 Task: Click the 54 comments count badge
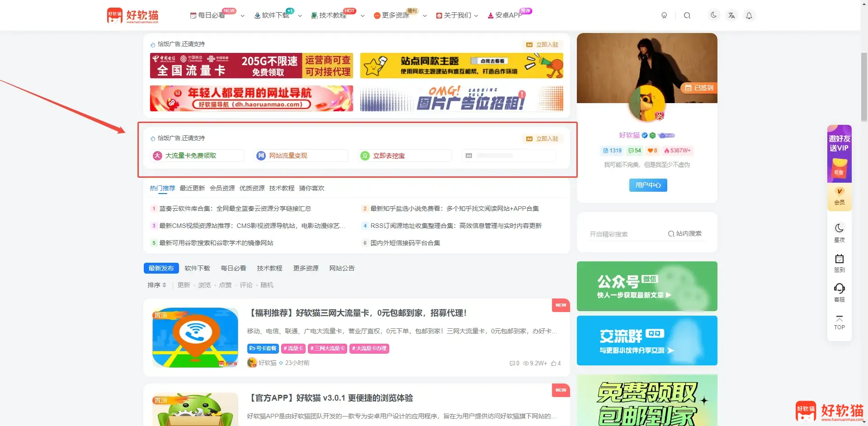[x=635, y=151]
